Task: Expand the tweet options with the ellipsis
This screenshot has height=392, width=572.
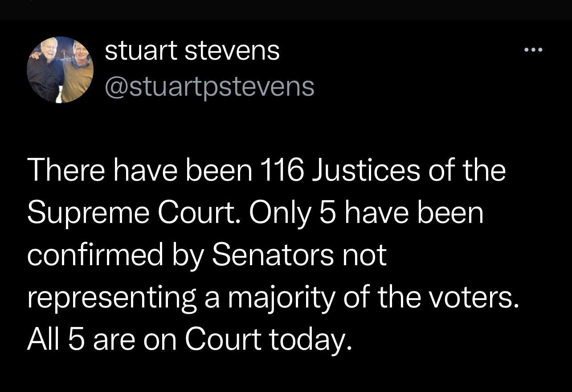Action: (533, 49)
